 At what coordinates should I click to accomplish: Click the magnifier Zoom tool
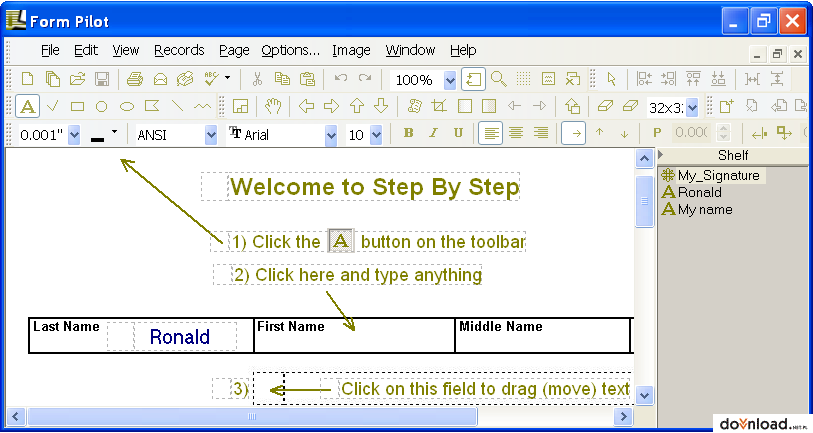499,79
